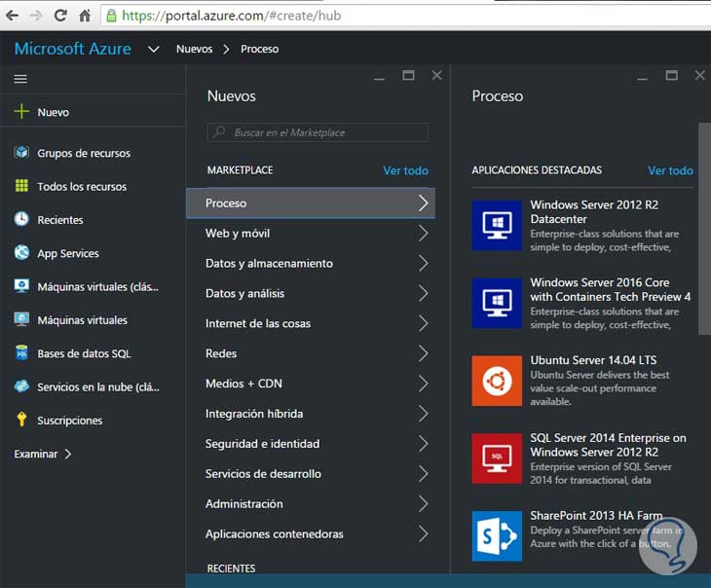This screenshot has width=711, height=588.
Task: Toggle the hamburger menu in the sidebar
Action: tap(20, 79)
